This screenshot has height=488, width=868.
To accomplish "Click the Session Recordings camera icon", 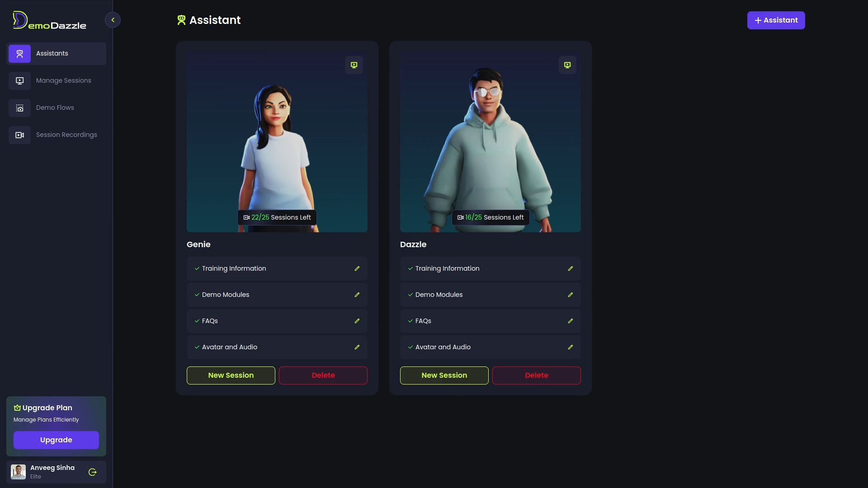I will pos(19,135).
